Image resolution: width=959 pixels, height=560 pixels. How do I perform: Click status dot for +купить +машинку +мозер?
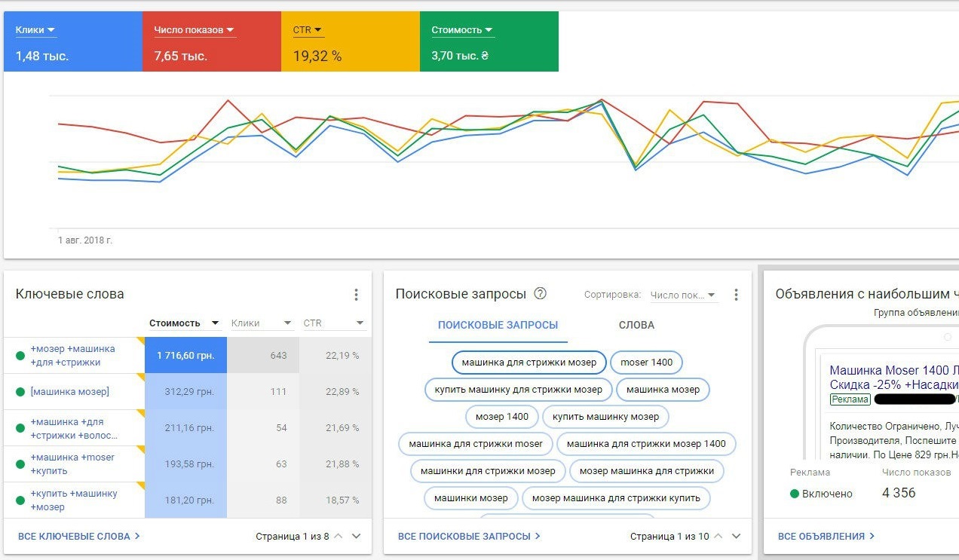pos(20,500)
